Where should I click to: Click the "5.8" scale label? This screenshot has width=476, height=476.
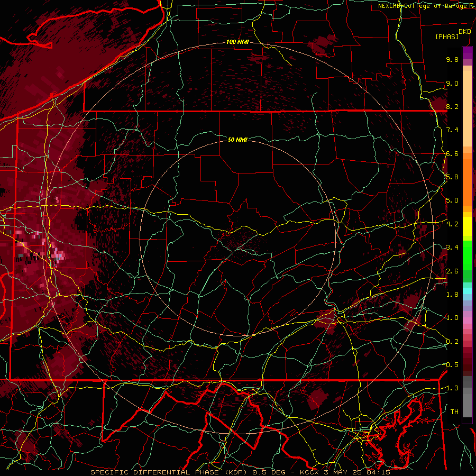point(452,177)
